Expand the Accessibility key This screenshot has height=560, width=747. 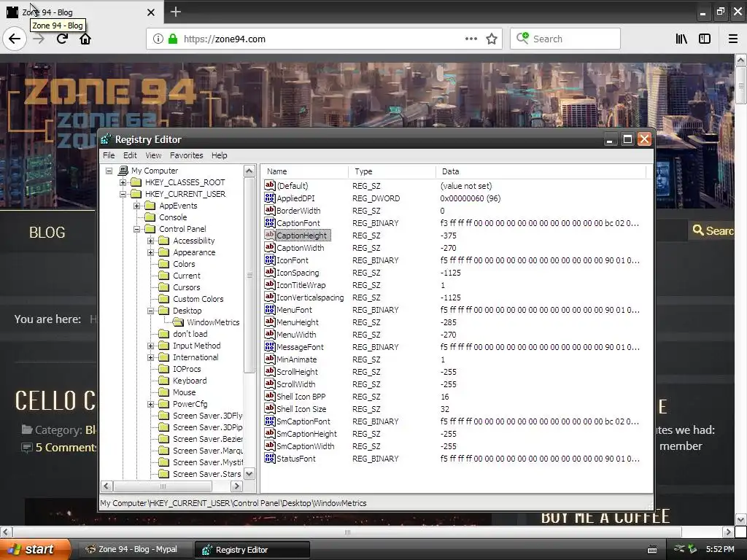[x=150, y=241]
